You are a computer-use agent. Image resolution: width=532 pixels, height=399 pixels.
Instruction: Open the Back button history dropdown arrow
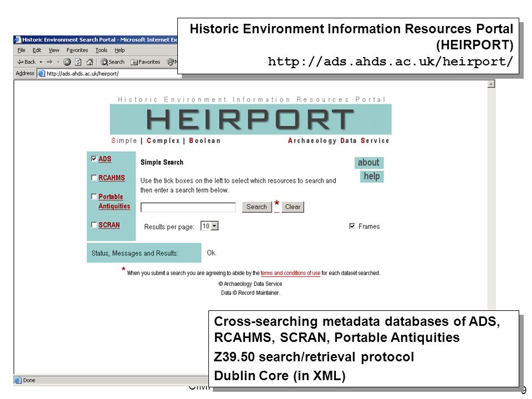[x=40, y=62]
